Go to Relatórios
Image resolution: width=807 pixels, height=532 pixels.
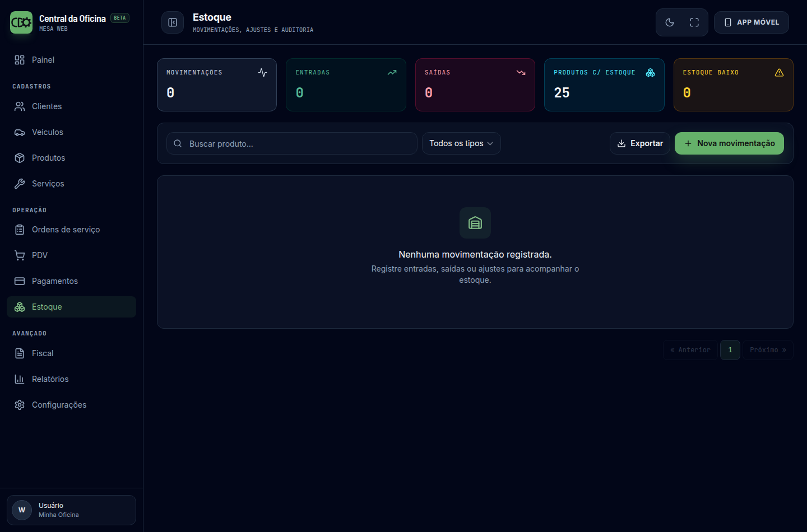tap(71, 379)
